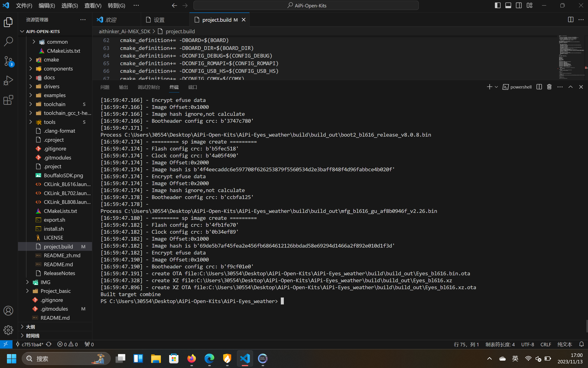Expand the drivers folder
Viewport: 588px width, 368px height.
pos(51,86)
